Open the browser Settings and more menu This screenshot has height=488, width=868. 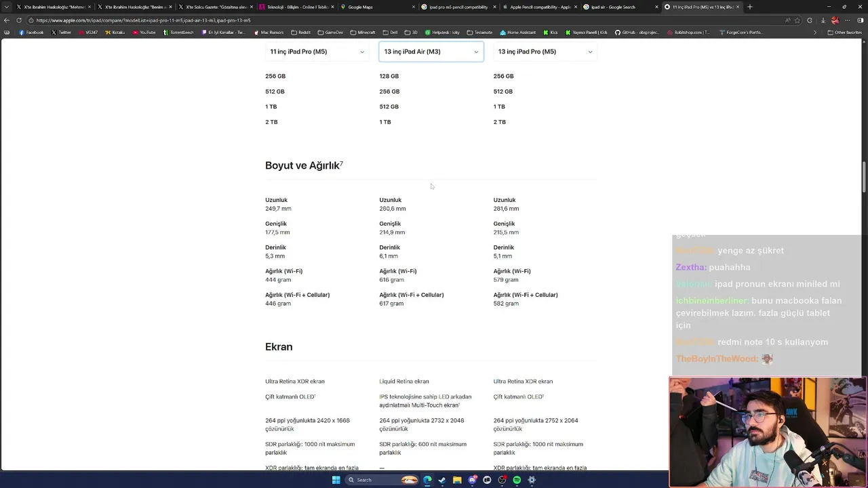(x=848, y=20)
